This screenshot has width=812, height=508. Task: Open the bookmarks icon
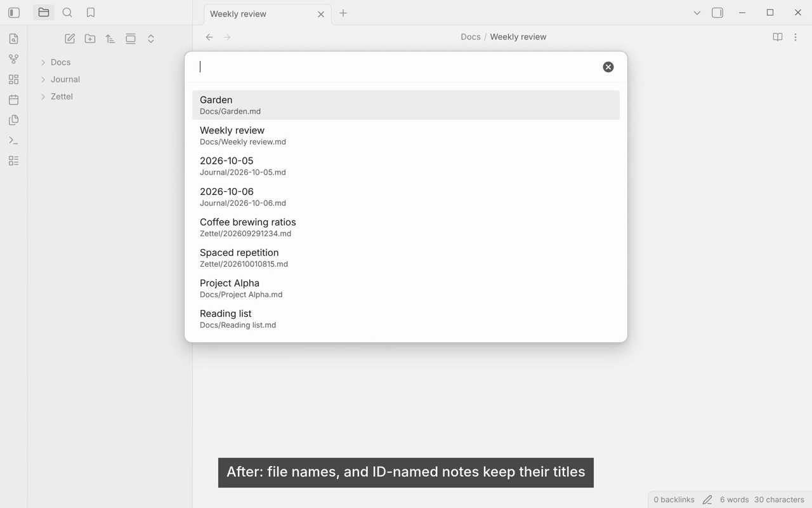click(x=91, y=13)
